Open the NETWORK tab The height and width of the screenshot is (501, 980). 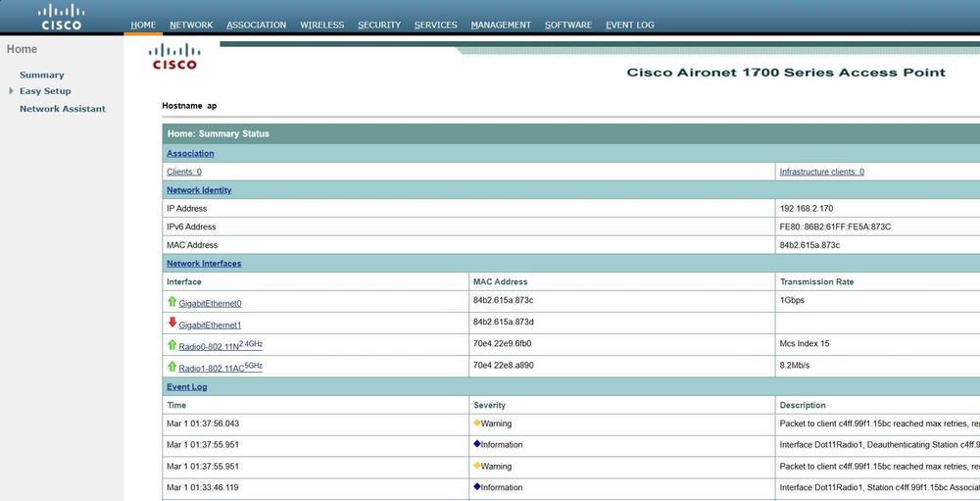click(x=191, y=25)
